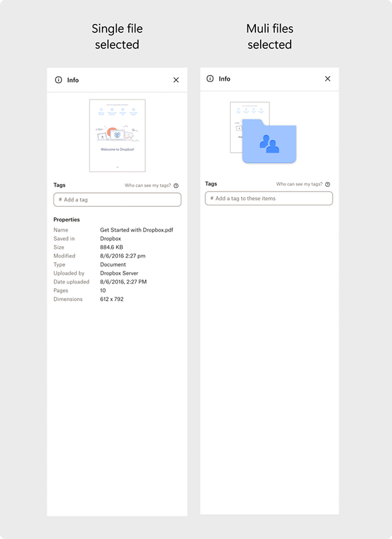Click the "Uploaded by" property label
392x539 pixels.
coord(69,273)
